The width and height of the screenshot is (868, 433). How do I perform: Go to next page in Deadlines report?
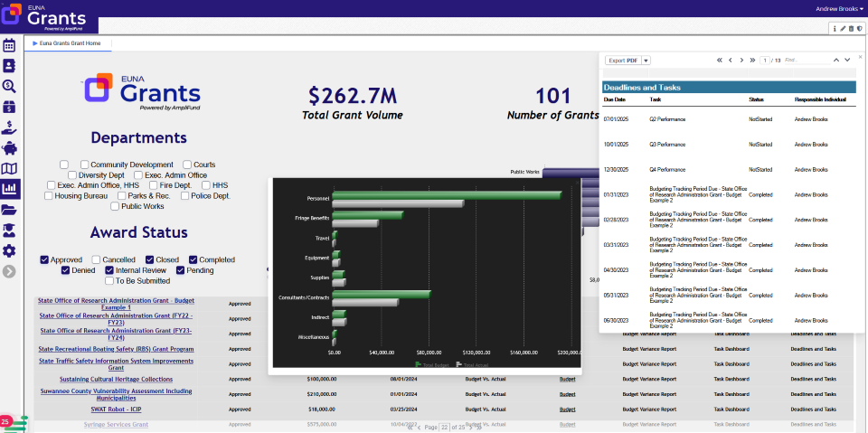point(741,60)
